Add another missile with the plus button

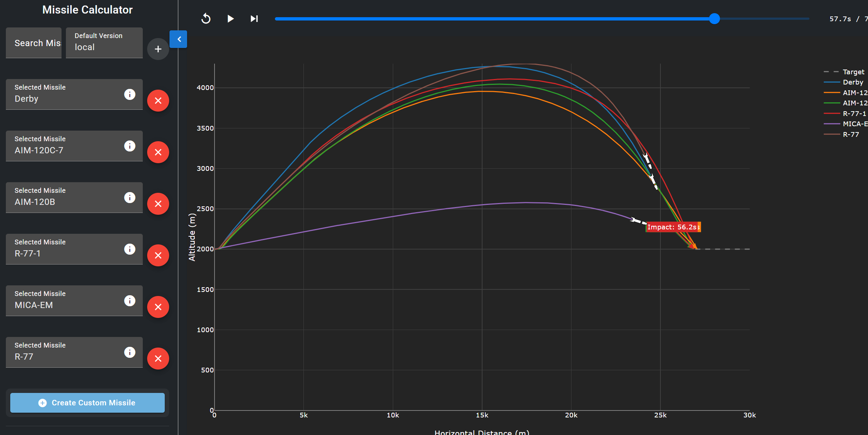158,49
